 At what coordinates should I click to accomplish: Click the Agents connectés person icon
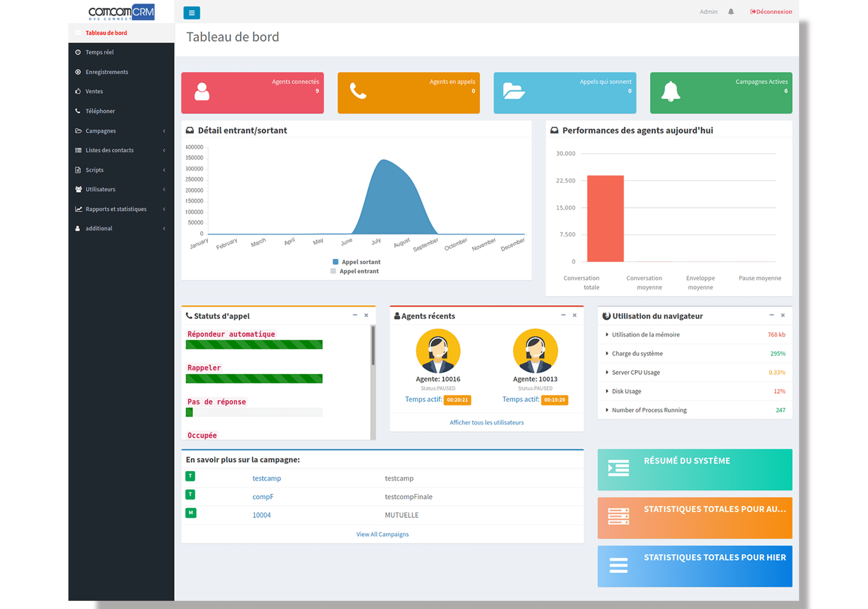tap(203, 92)
